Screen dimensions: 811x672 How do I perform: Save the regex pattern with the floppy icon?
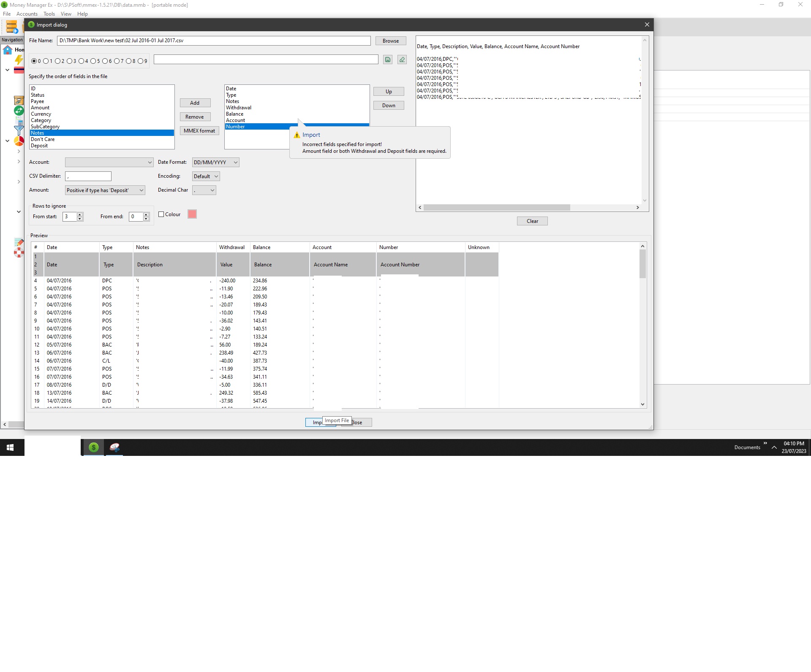point(388,60)
